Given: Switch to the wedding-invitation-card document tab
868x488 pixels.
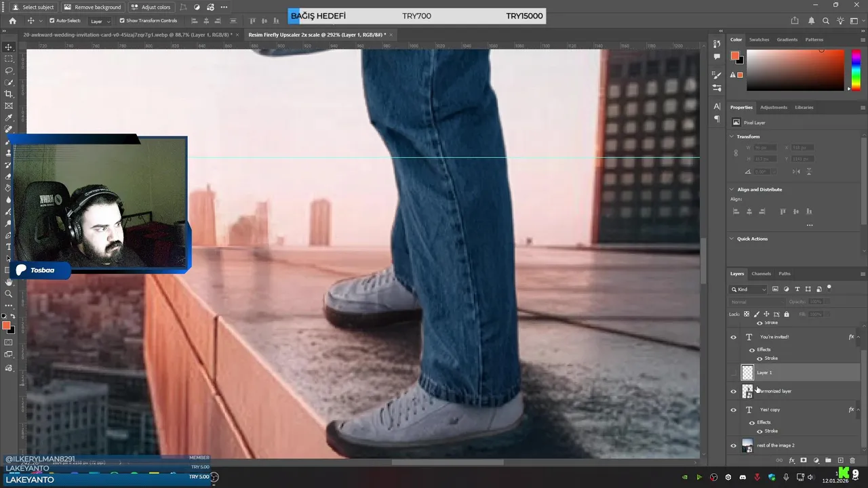Looking at the screenshot, I should [127, 35].
